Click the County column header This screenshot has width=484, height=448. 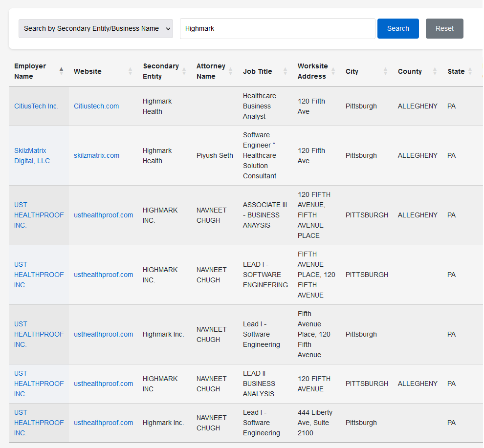[x=418, y=71]
